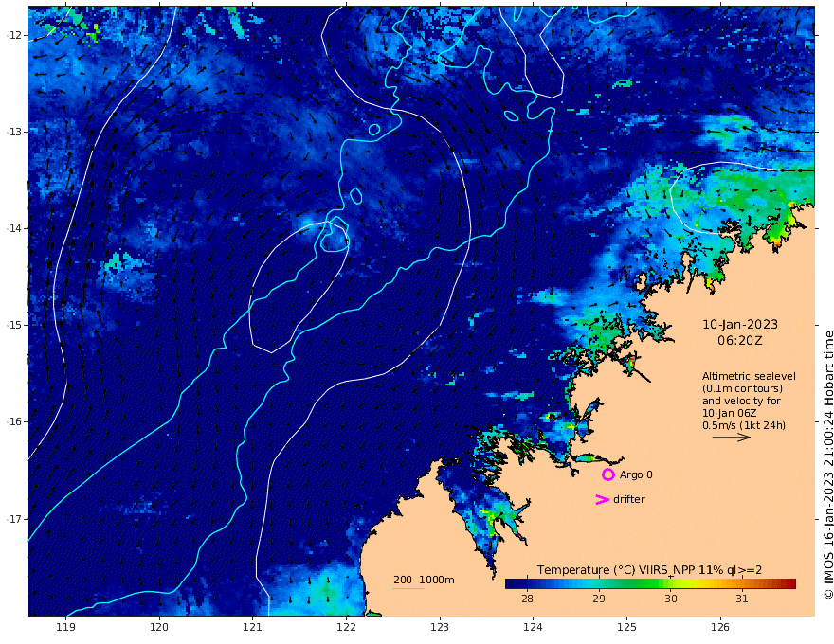Click the magenta Argo 0 circle marker

607,474
